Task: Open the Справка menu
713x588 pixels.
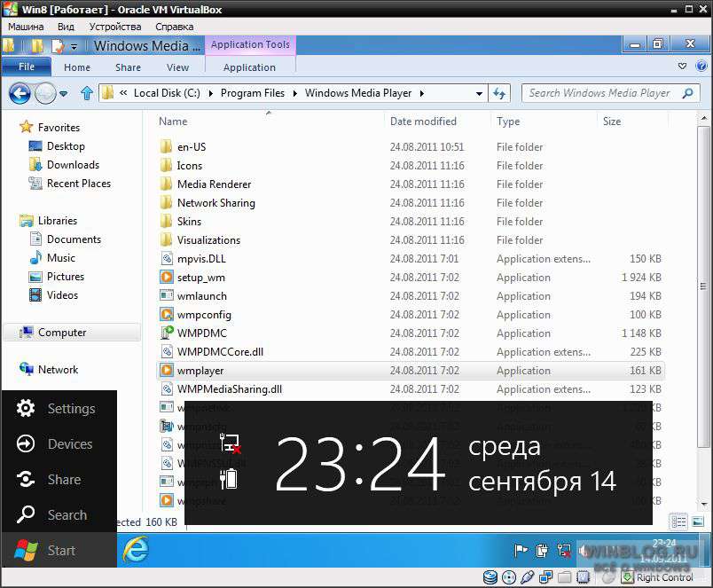Action: tap(174, 27)
